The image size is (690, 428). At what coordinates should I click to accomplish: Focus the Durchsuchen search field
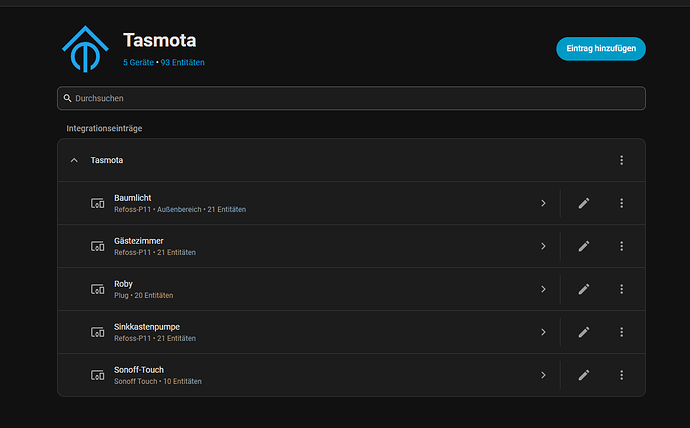[351, 98]
